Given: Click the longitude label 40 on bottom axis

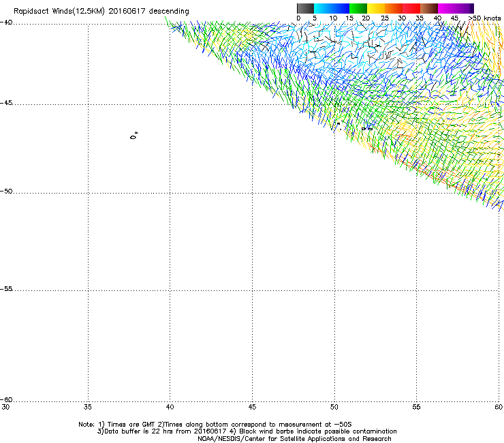Looking at the screenshot, I should [170, 408].
